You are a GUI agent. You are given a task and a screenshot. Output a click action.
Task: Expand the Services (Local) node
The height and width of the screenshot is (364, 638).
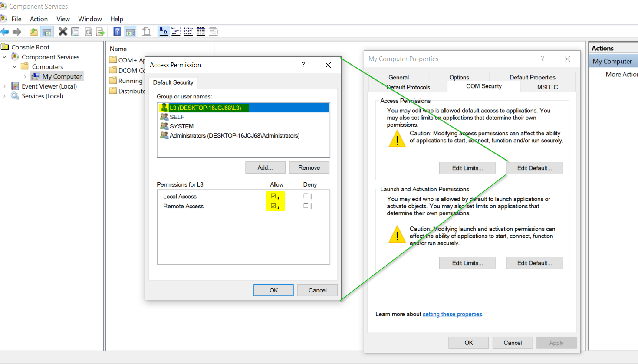point(4,96)
